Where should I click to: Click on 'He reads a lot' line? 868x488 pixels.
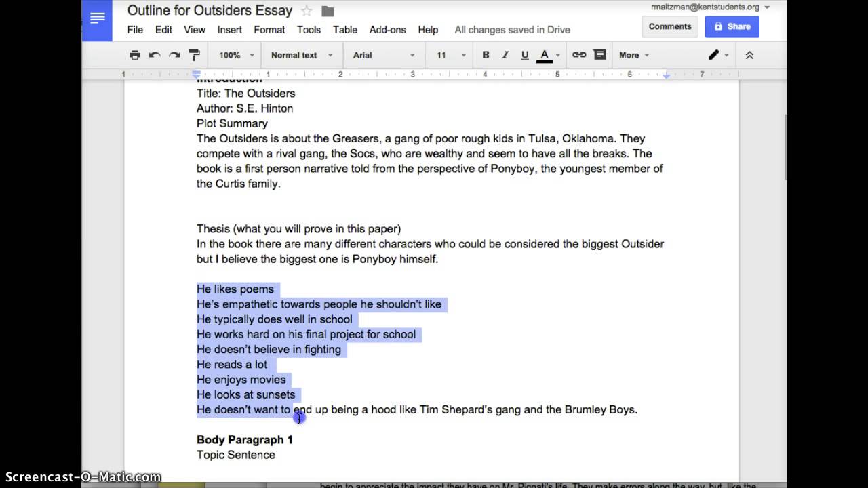pyautogui.click(x=232, y=365)
